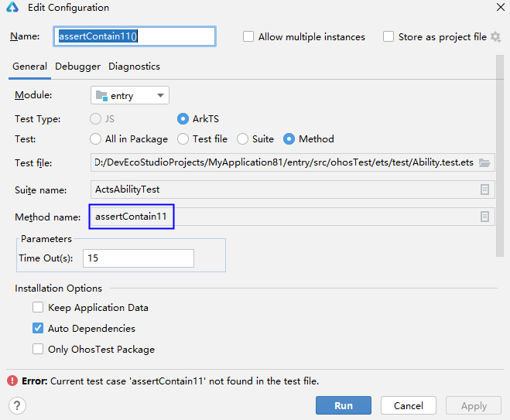Expand the Module entry dropdown

point(130,96)
